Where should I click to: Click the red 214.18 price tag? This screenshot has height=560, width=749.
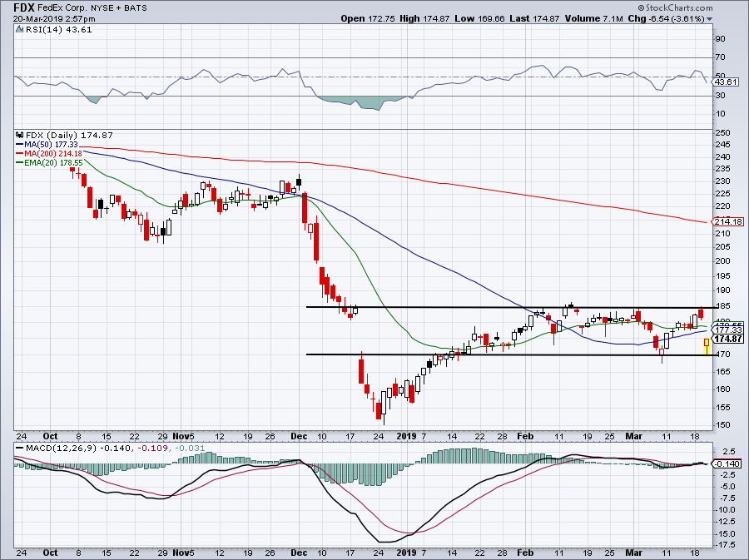(728, 221)
